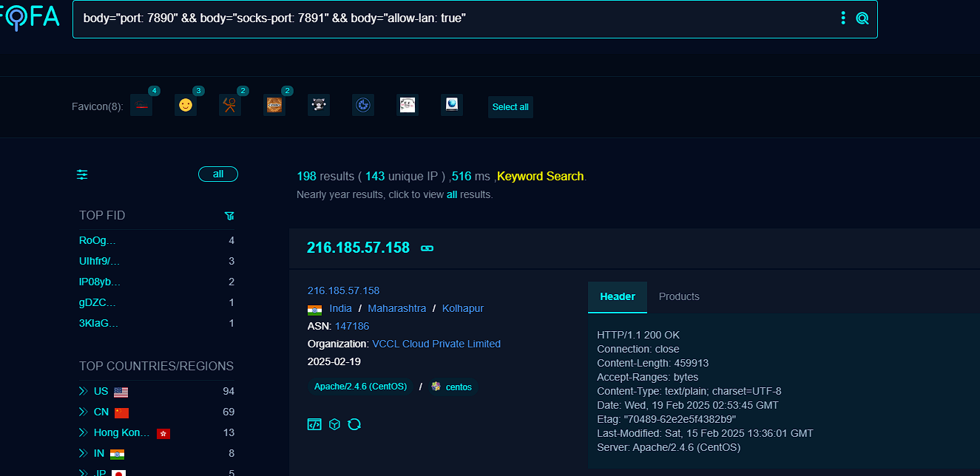Click the Select all favicons button
Screen dimensions: 980x476
tap(510, 107)
